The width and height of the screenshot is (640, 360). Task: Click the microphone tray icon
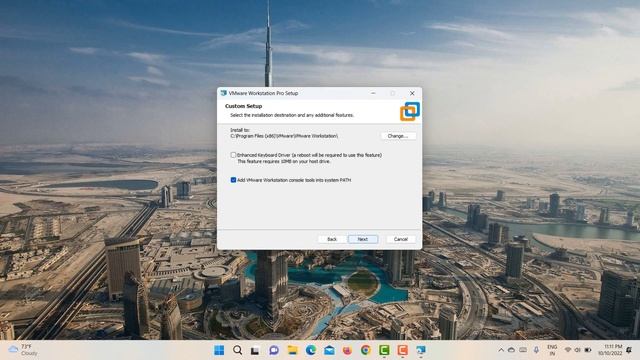[x=536, y=350]
